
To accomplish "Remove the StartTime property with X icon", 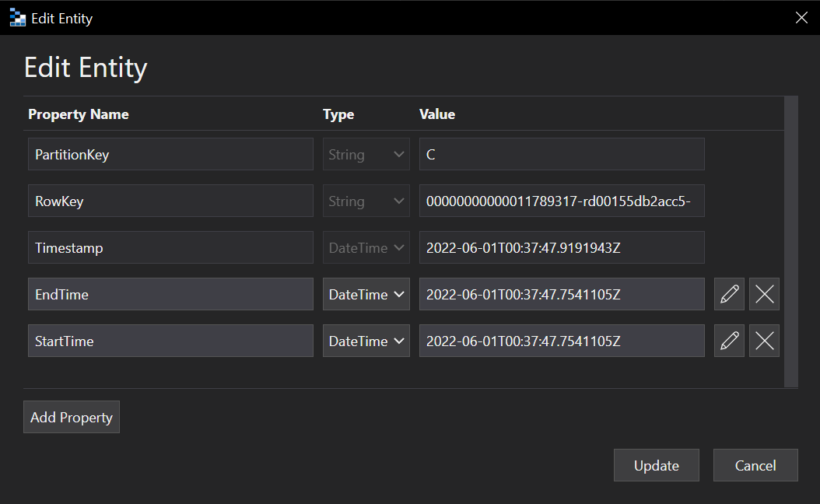I will [764, 341].
